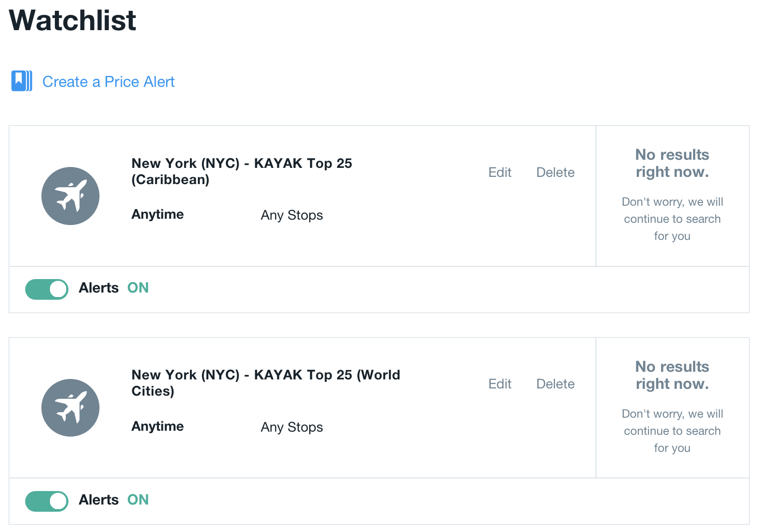Click the bookmark icon beside Create a Price Alert
The width and height of the screenshot is (757, 532).
[22, 81]
